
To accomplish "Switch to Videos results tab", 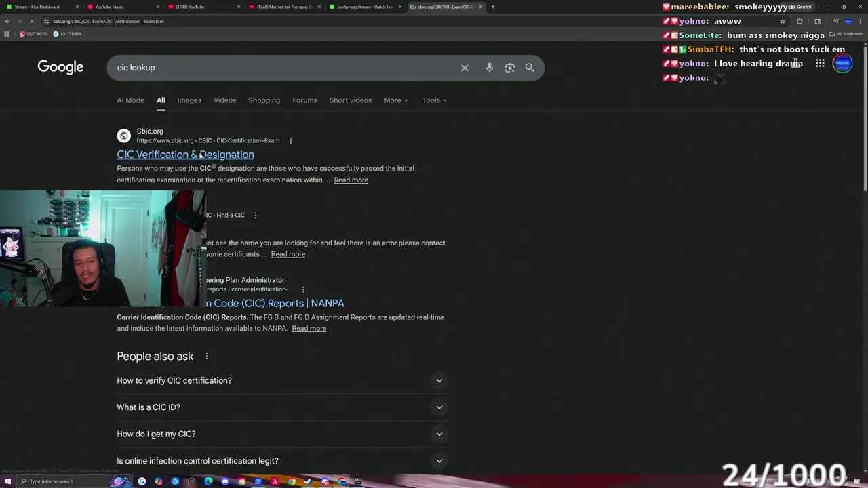I will [224, 100].
